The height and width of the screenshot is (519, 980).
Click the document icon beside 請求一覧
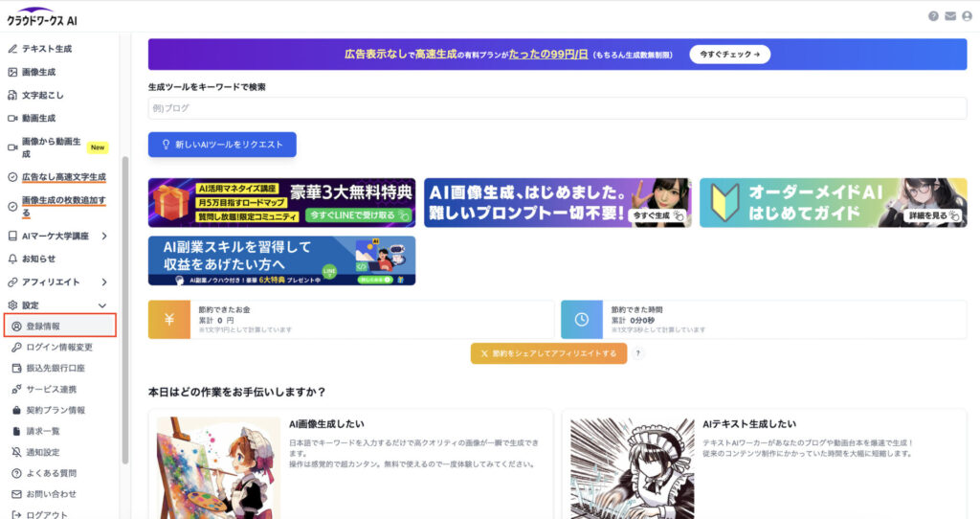click(17, 432)
